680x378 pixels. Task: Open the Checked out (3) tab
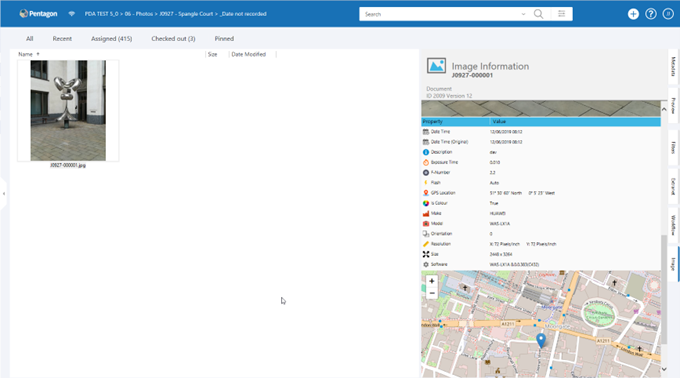(x=173, y=39)
